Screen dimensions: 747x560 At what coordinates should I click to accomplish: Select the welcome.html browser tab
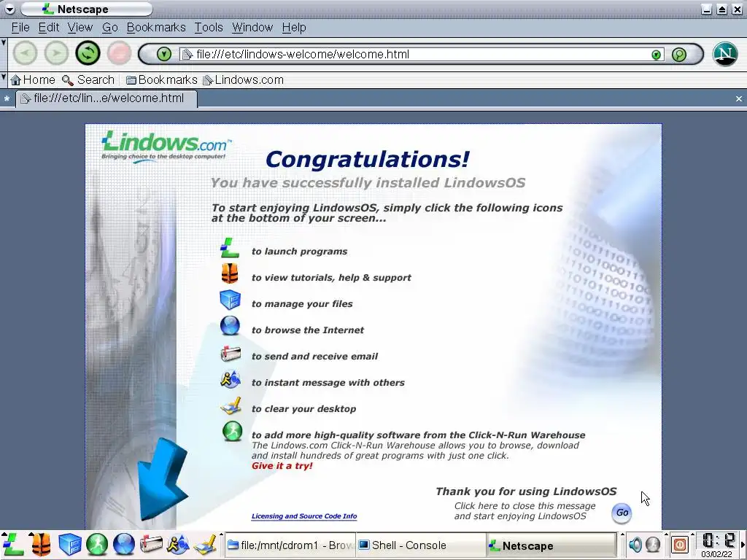click(x=107, y=98)
